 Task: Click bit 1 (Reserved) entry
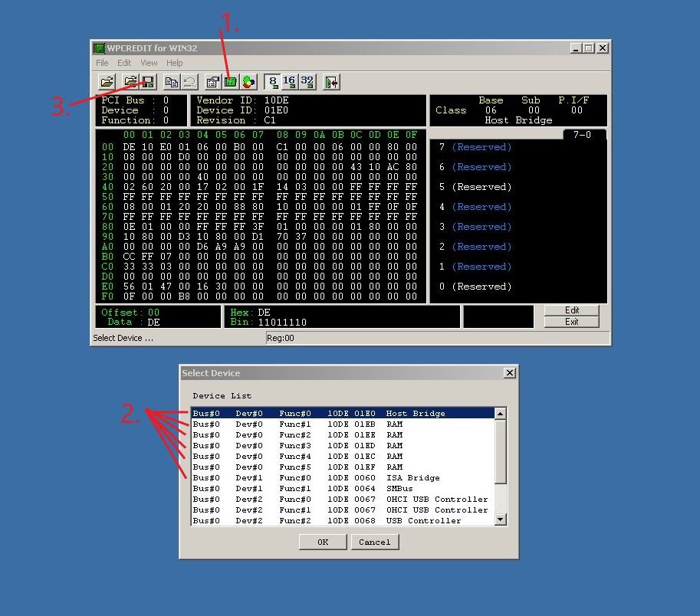(x=475, y=267)
